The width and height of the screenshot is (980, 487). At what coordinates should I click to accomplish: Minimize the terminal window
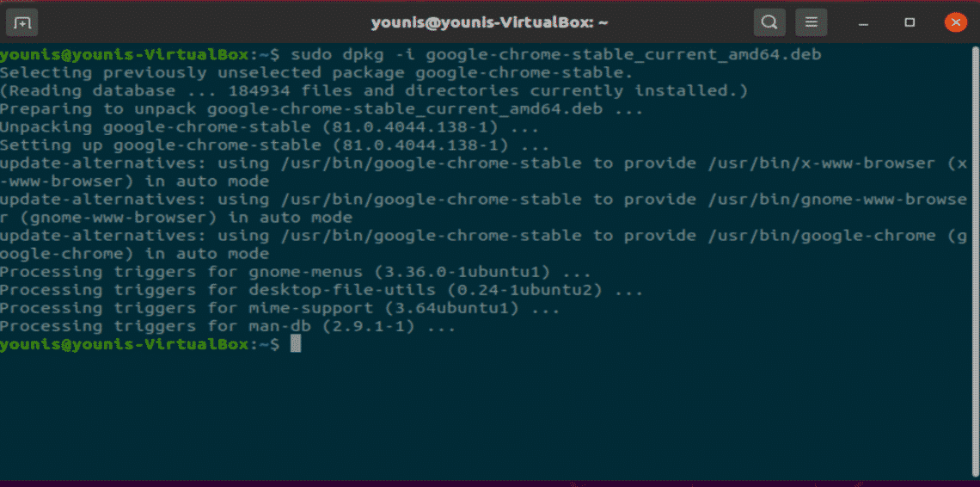pos(868,22)
